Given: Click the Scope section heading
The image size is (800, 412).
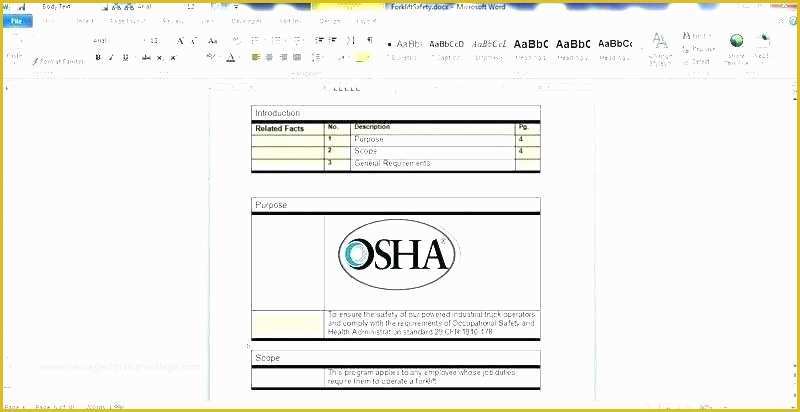Looking at the screenshot, I should tap(267, 358).
